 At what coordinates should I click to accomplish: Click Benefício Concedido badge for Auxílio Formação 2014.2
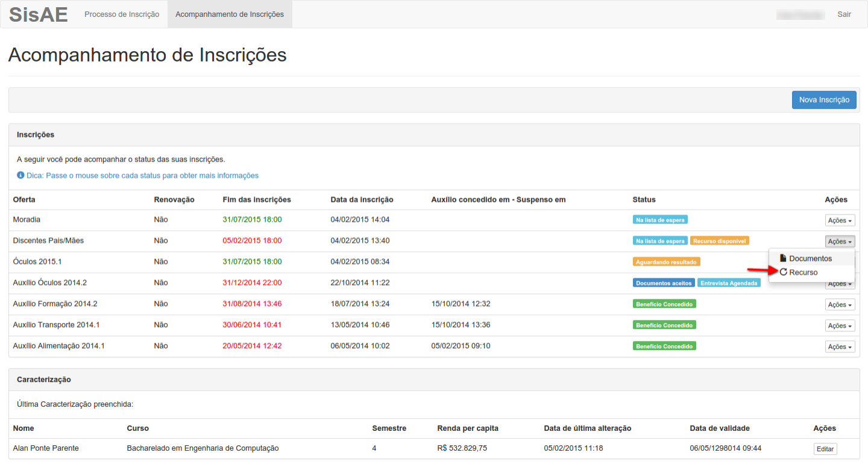(664, 304)
